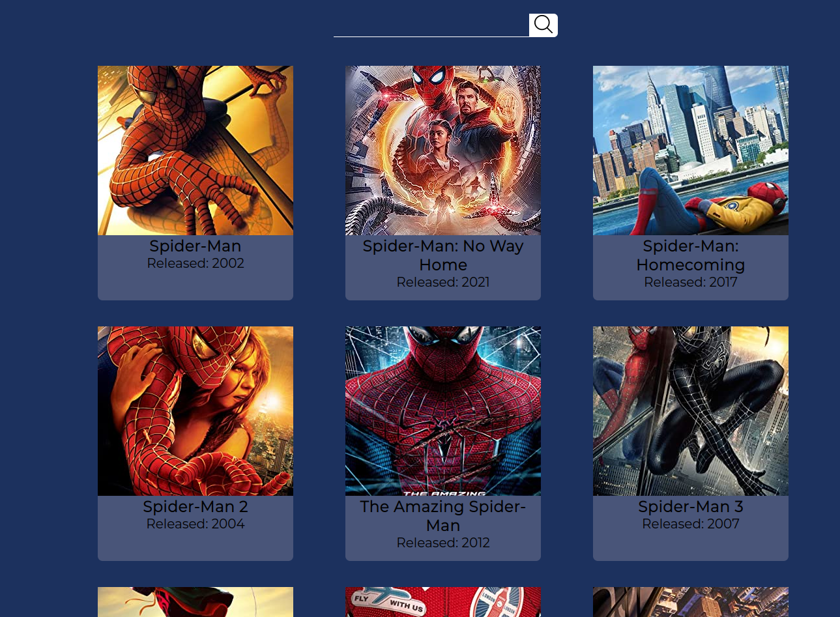Click the magnifying glass search icon
The width and height of the screenshot is (840, 617).
543,25
